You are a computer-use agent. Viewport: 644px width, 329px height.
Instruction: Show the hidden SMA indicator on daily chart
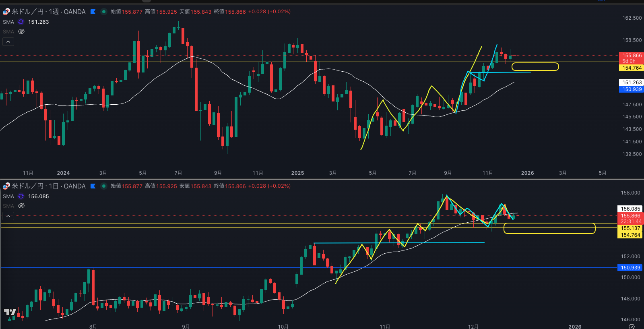21,206
